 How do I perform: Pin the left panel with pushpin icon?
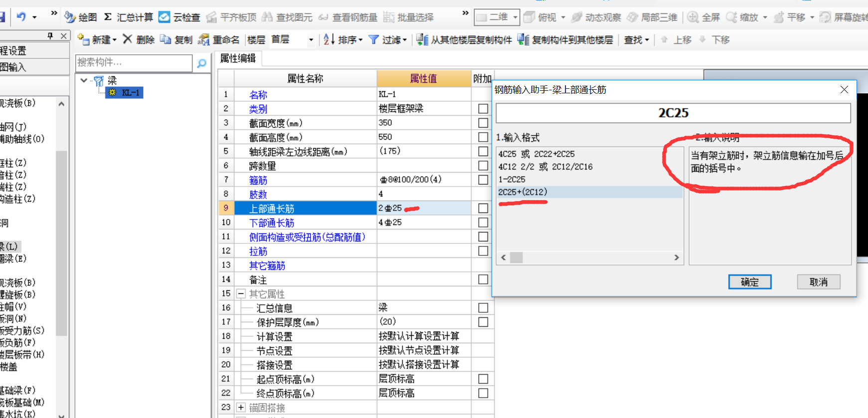tap(50, 36)
